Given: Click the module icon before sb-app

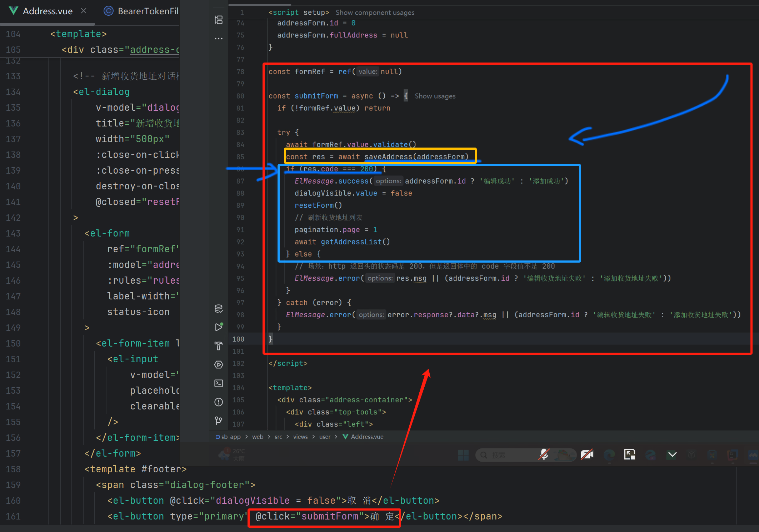Looking at the screenshot, I should (x=218, y=437).
